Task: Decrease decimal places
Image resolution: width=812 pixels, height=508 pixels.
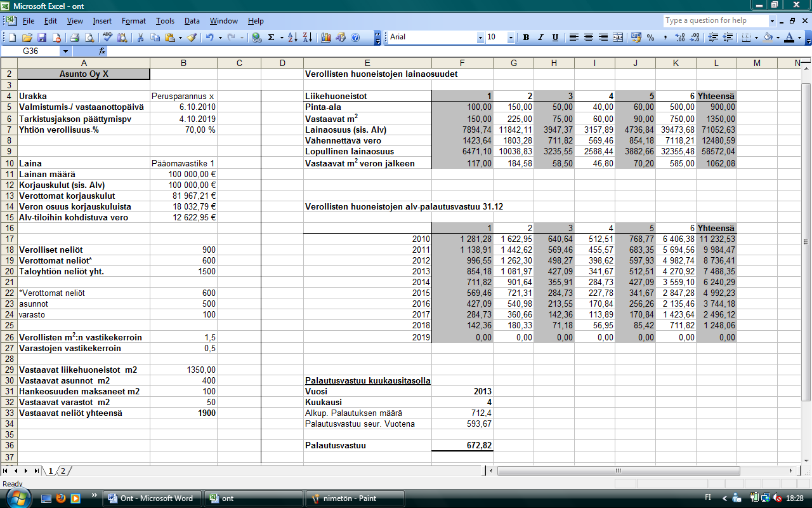Action: pos(695,37)
